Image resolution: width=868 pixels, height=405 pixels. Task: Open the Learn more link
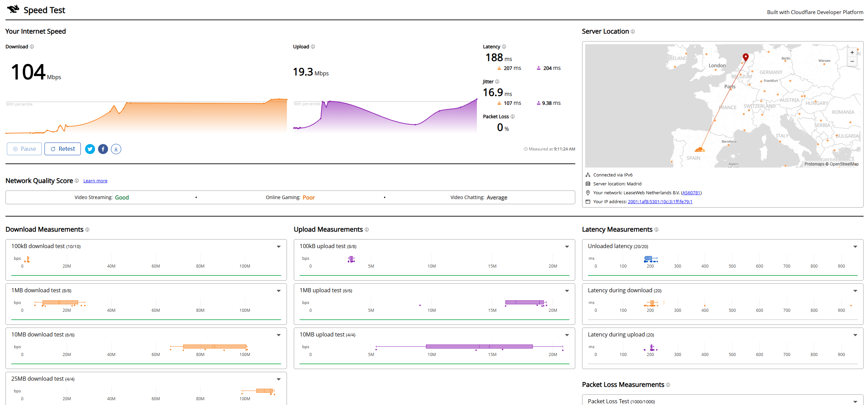[x=95, y=181]
